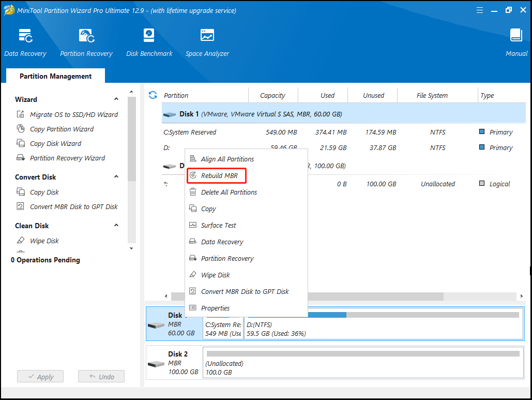The image size is (532, 400).
Task: Click the refresh disk list icon
Action: point(153,95)
